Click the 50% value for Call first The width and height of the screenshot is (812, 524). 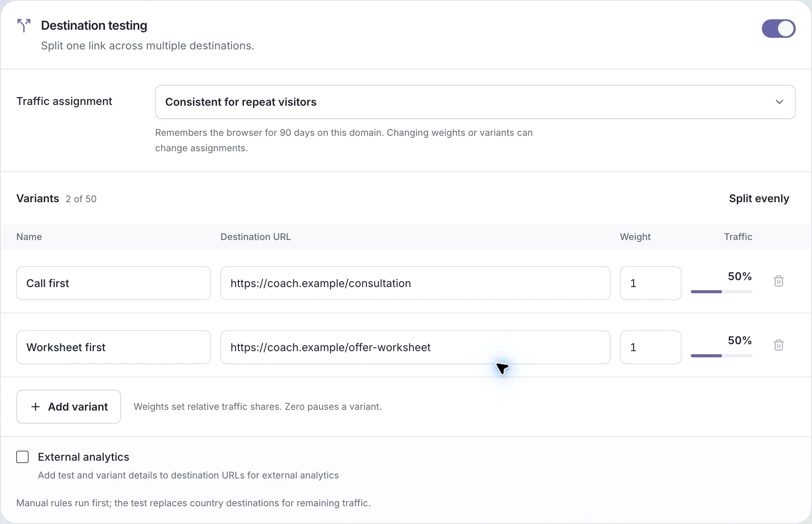click(x=740, y=276)
